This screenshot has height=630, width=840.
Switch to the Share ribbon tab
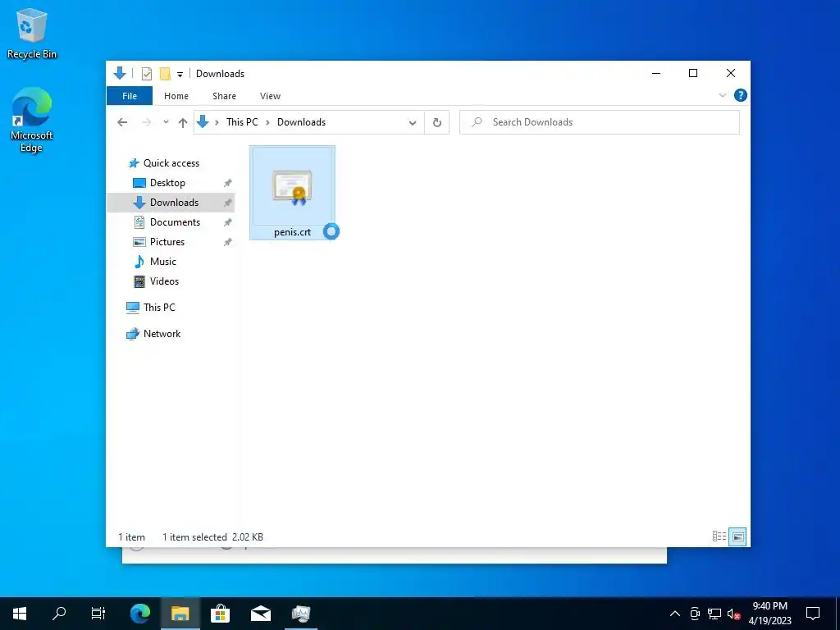point(224,96)
